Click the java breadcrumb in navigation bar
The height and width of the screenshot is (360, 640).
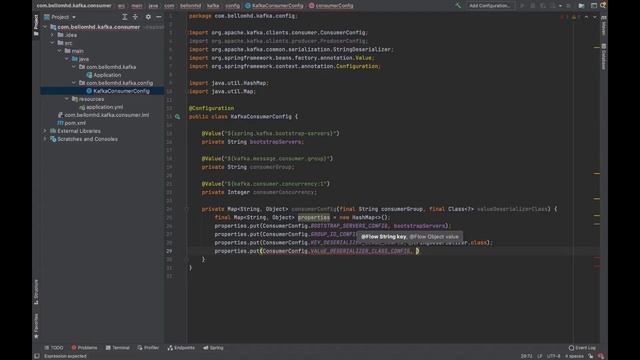(153, 6)
